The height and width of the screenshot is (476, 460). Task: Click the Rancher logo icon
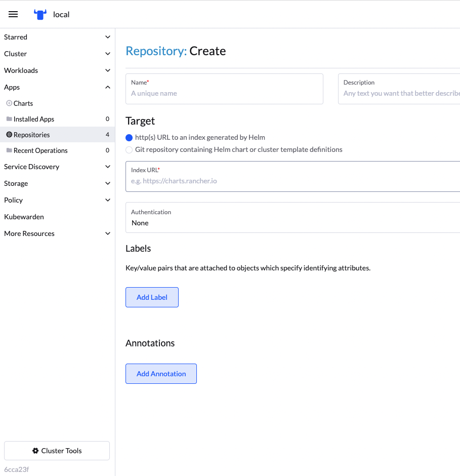point(39,14)
